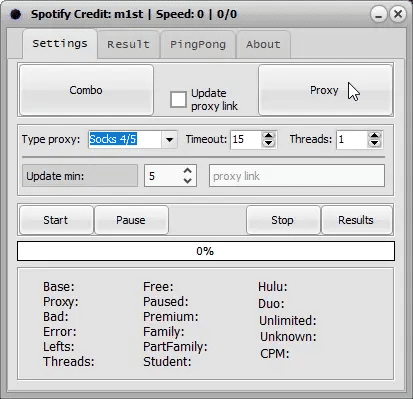Click the 0% progress bar
This screenshot has width=413, height=399.
[x=206, y=251]
